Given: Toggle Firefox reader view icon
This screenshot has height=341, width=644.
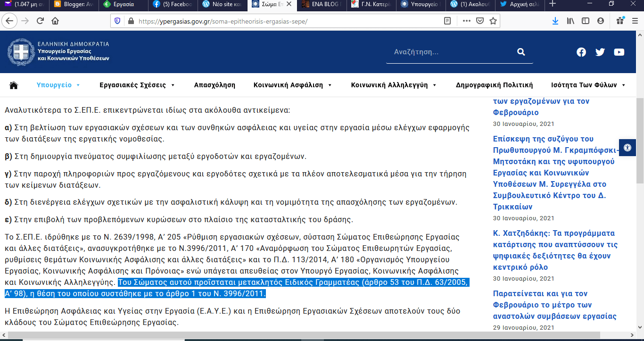Looking at the screenshot, I should click(447, 21).
